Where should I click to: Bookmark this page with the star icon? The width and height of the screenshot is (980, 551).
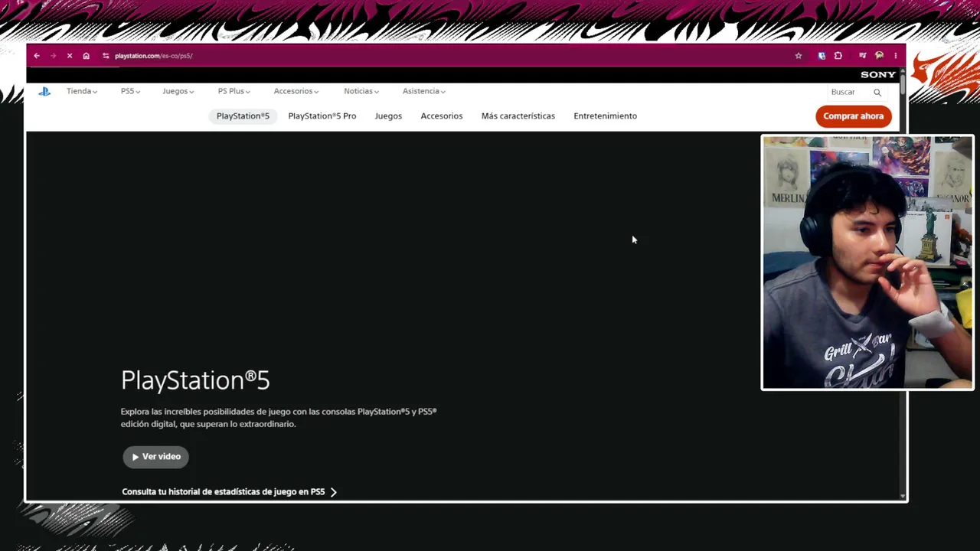pyautogui.click(x=799, y=56)
